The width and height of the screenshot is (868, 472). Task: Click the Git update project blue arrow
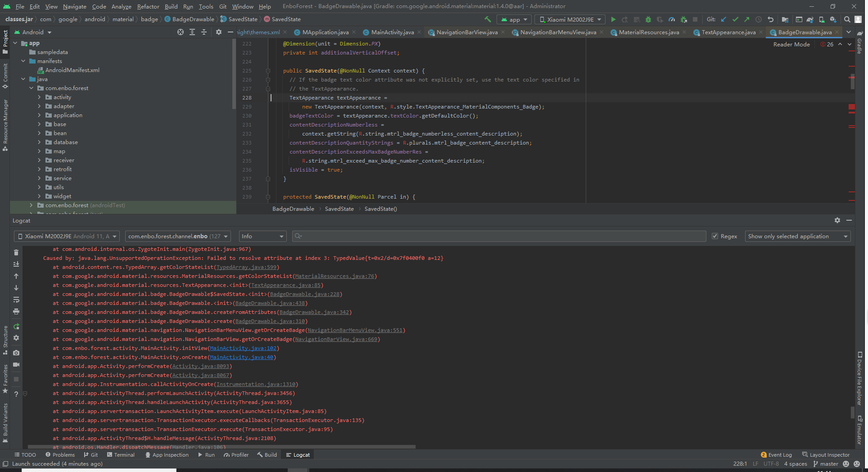tap(723, 19)
